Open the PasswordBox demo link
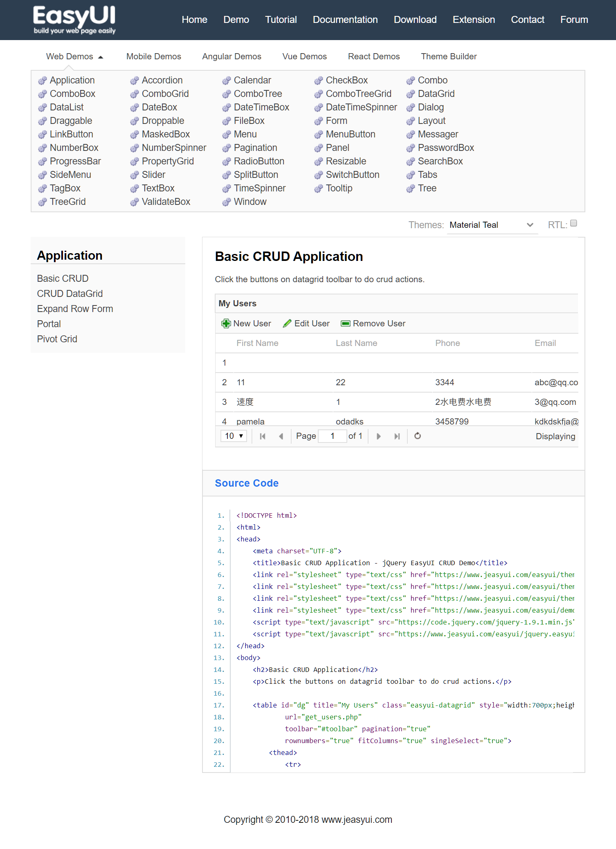616x849 pixels. click(446, 148)
